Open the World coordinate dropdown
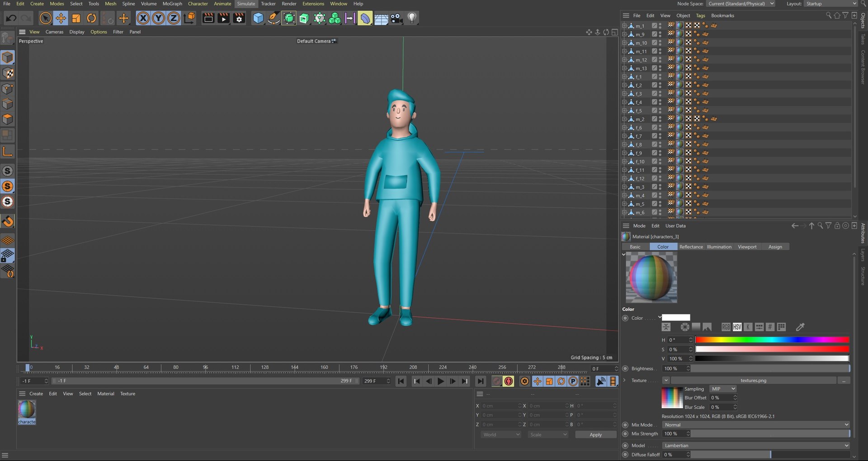The image size is (868, 461). click(x=501, y=435)
